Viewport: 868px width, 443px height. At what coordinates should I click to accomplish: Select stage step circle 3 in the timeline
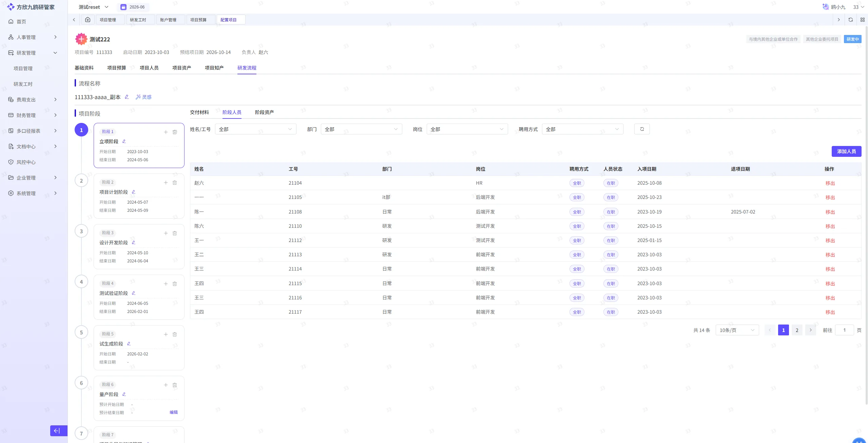(81, 232)
